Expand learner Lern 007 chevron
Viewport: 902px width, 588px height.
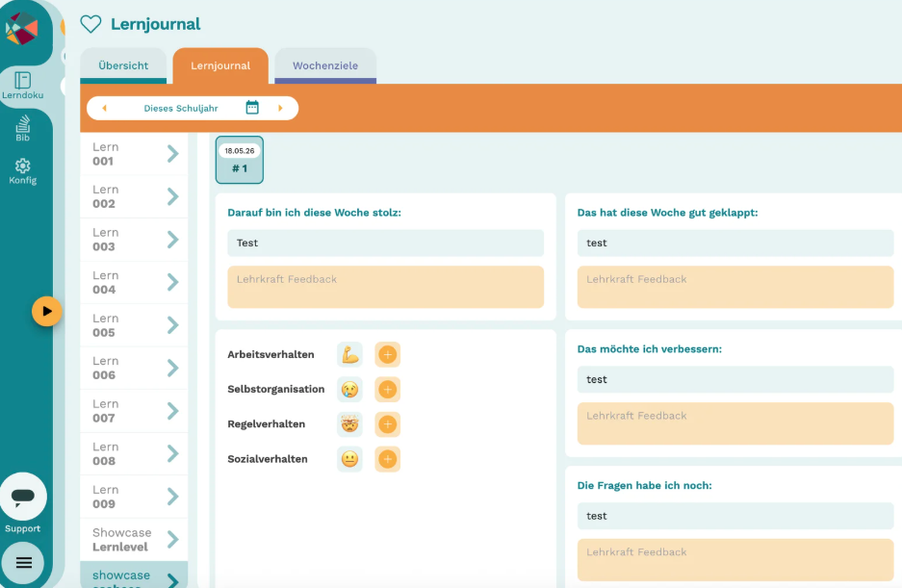click(x=172, y=411)
